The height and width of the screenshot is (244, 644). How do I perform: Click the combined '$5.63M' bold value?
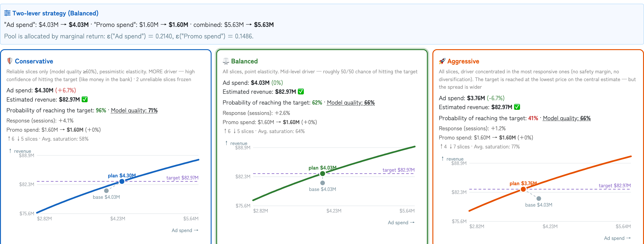(x=264, y=25)
